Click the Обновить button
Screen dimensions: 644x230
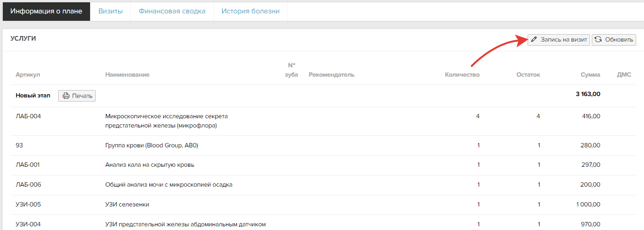pos(614,40)
